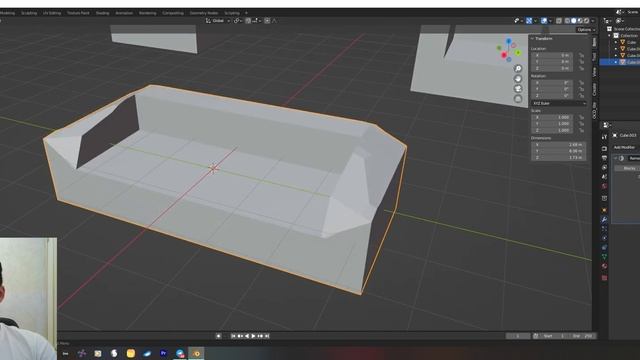The image size is (640, 360).
Task: Toggle viewport overlays button
Action: [x=544, y=20]
